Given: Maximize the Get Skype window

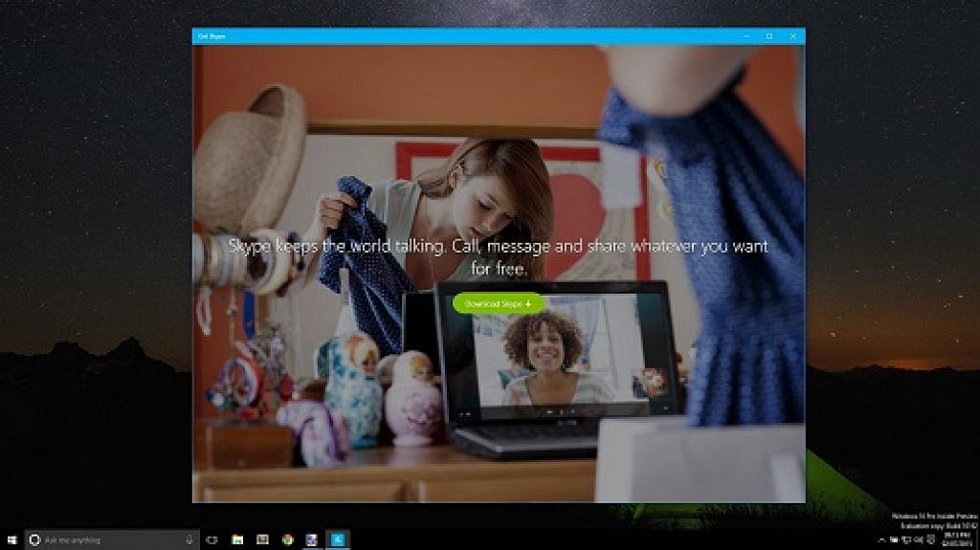Looking at the screenshot, I should pos(769,36).
